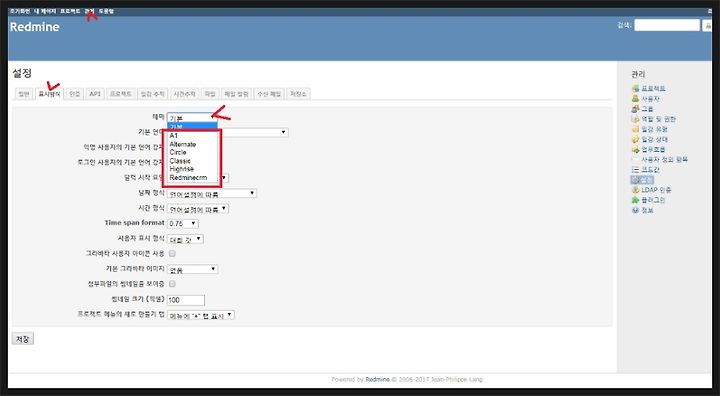The height and width of the screenshot is (396, 720).
Task: Click the 사용자 정의 항목 icon
Action: [x=636, y=159]
